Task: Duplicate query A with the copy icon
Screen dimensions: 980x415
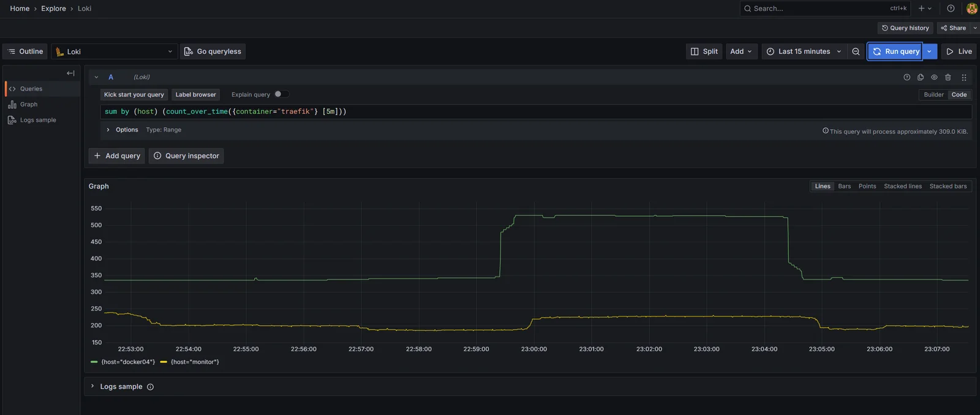Action: (x=921, y=77)
